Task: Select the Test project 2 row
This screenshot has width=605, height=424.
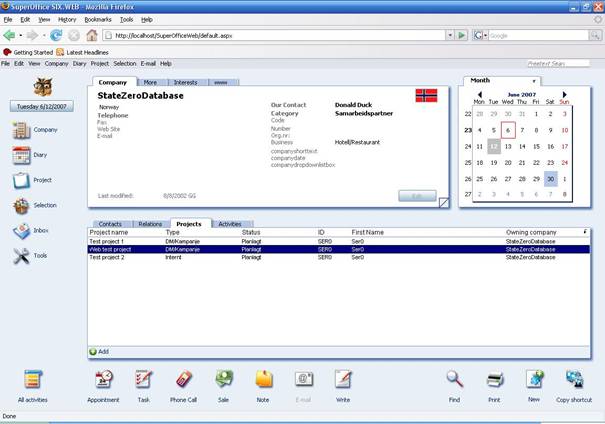Action: (339, 257)
